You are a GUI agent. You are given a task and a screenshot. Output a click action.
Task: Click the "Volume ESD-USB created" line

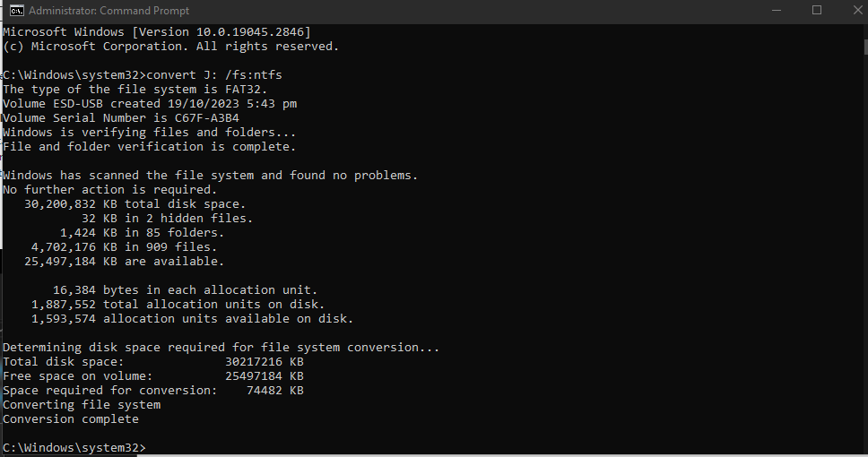coord(150,103)
